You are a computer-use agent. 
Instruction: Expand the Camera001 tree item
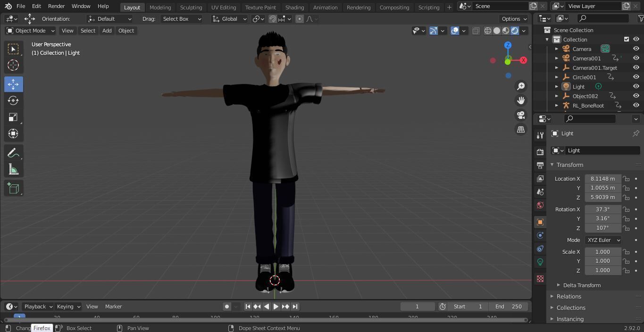(x=557, y=58)
